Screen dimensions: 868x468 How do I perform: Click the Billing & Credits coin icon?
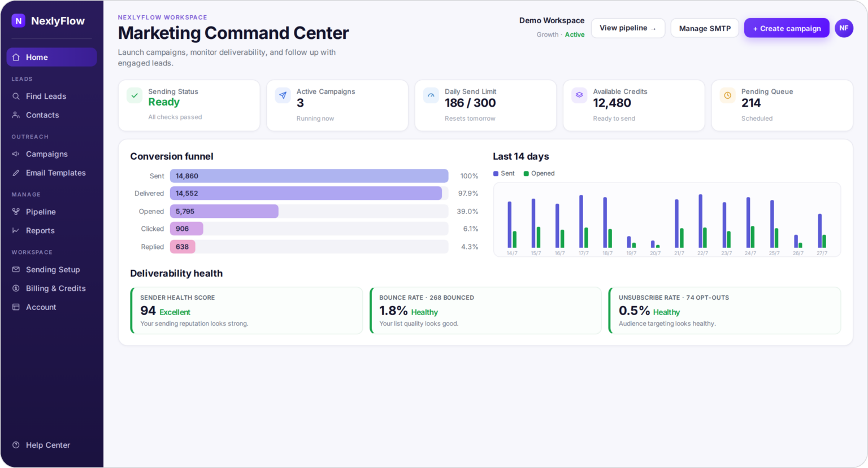click(16, 288)
